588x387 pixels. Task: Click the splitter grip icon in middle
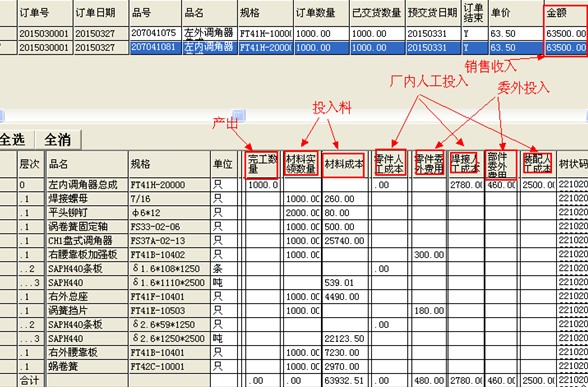click(x=238, y=115)
